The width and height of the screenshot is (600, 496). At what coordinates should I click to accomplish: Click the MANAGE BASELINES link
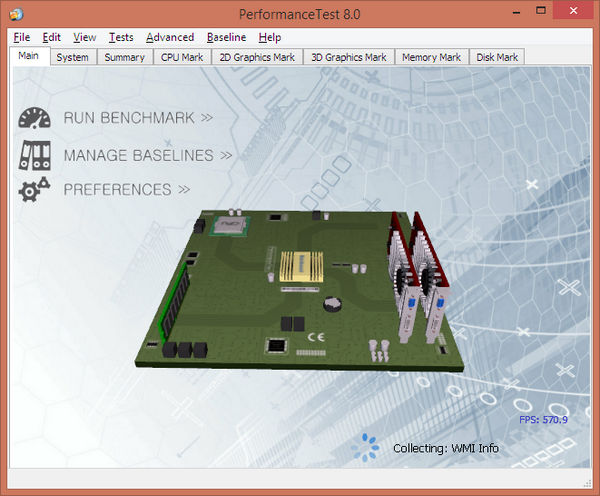147,155
